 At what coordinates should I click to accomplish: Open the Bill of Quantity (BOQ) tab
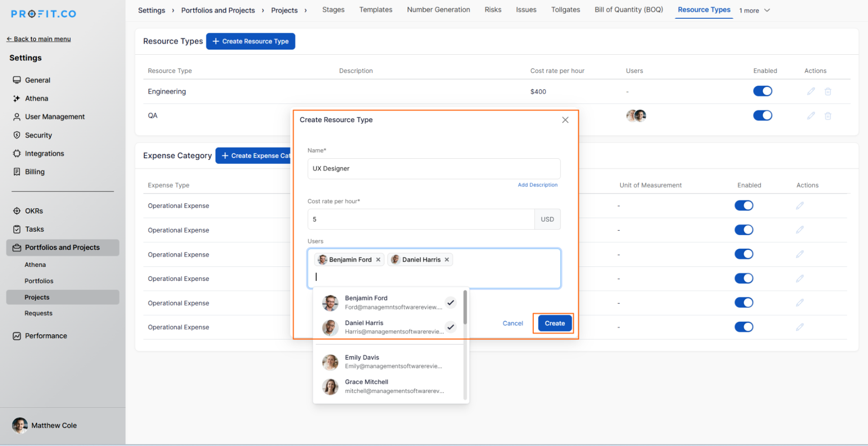tap(628, 10)
